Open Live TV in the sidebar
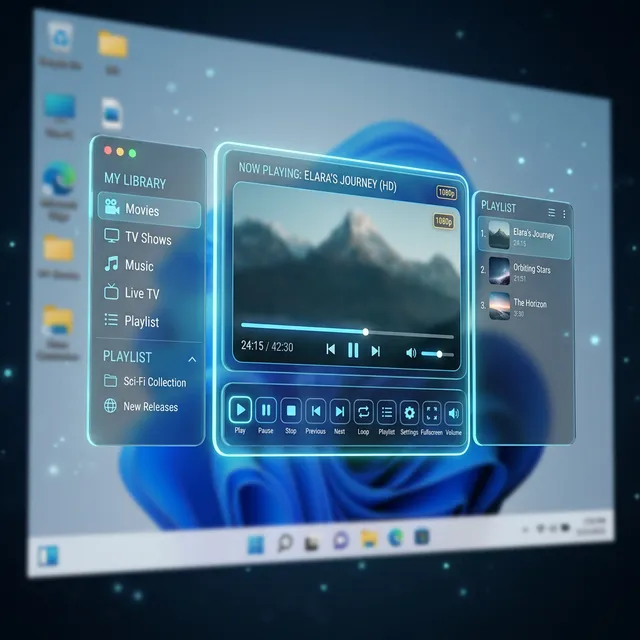This screenshot has width=640, height=640. 131,293
